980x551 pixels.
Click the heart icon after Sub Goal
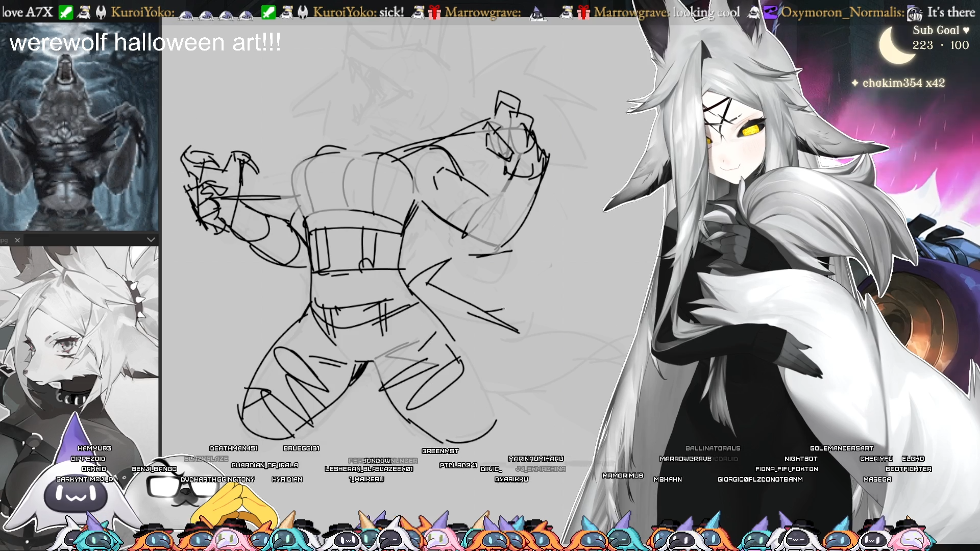click(966, 31)
